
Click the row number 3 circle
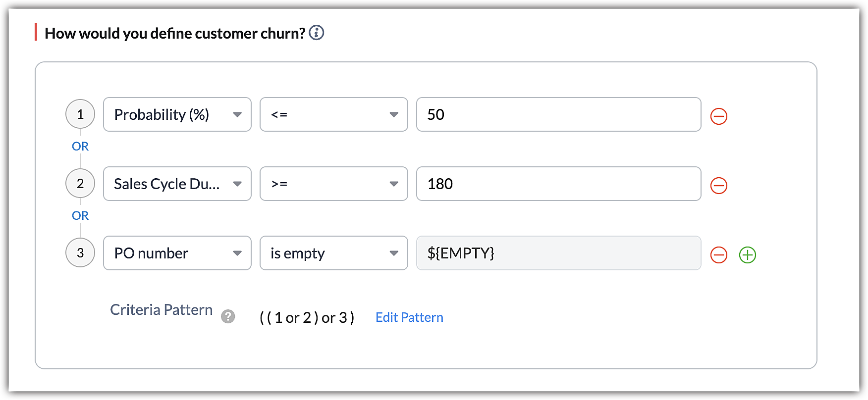click(80, 253)
